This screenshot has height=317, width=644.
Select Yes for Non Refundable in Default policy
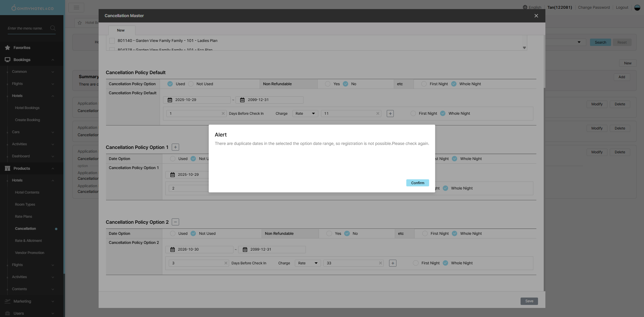click(328, 84)
